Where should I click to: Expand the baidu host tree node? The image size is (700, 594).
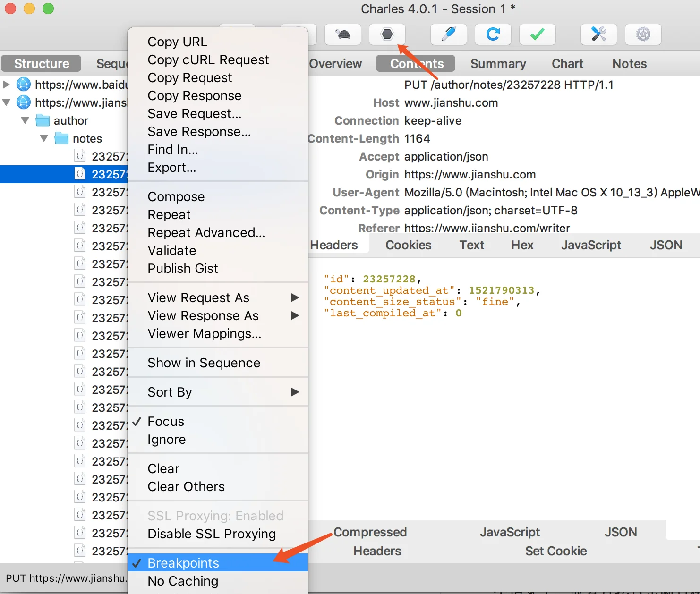[6, 85]
